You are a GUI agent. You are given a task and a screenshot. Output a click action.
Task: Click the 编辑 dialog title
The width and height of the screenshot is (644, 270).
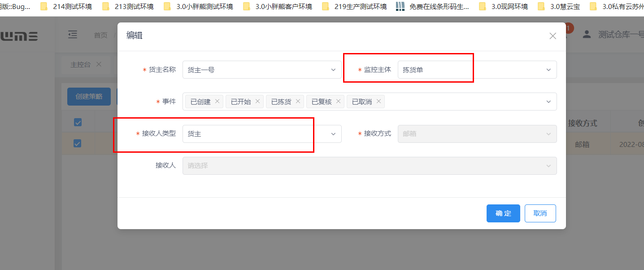coord(135,35)
